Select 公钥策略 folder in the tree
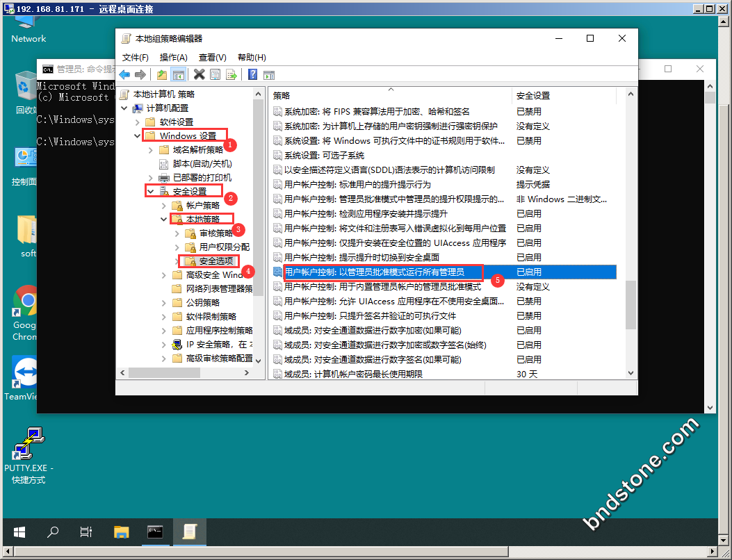 pyautogui.click(x=202, y=303)
